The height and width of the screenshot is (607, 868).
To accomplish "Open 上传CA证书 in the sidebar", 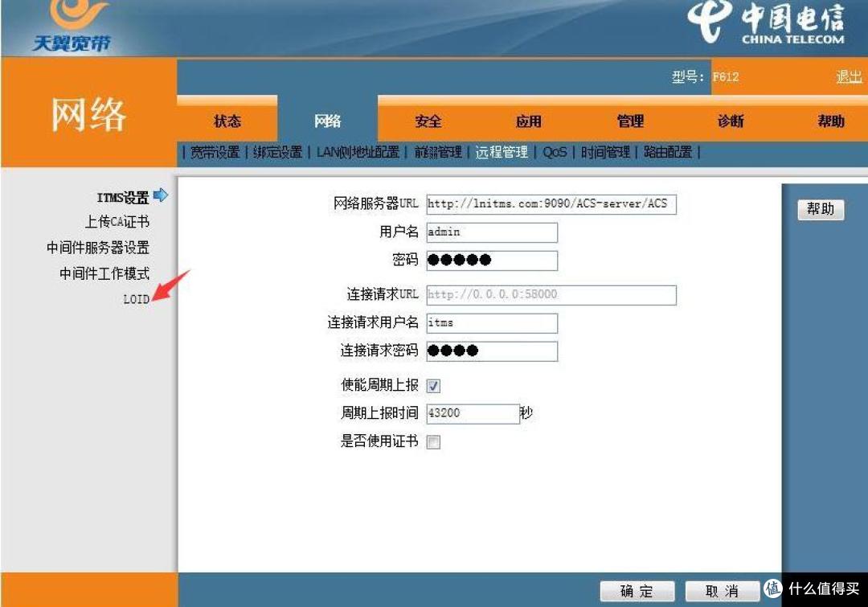I will (117, 222).
